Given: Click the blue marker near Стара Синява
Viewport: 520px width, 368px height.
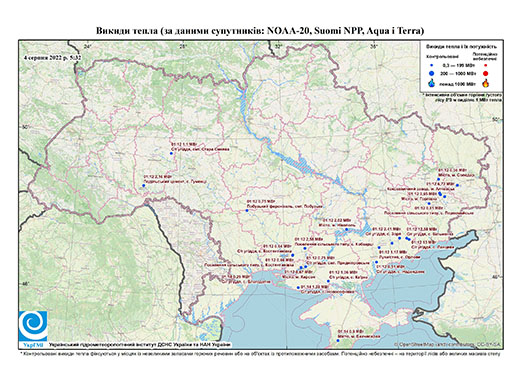Looking at the screenshot, I should (171, 153).
